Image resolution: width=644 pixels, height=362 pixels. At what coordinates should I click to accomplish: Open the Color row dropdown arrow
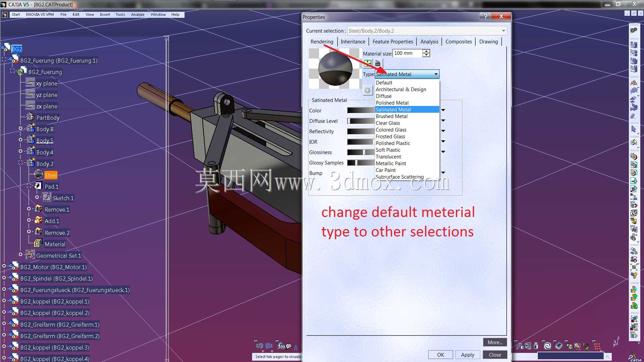pyautogui.click(x=443, y=110)
